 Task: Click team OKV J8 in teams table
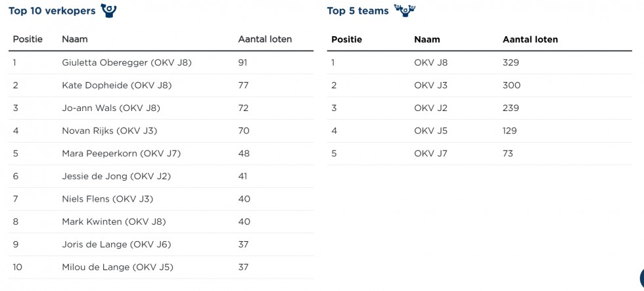[430, 63]
